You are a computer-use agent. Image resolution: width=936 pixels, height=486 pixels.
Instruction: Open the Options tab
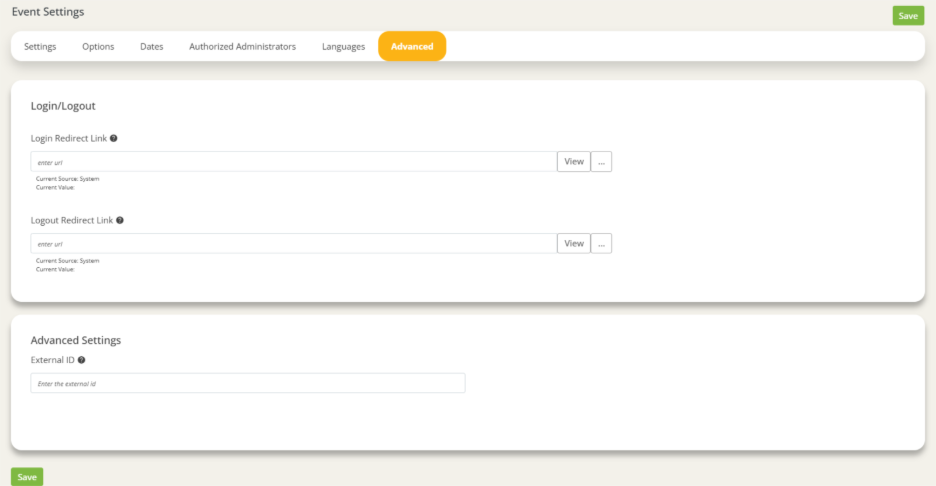click(98, 46)
